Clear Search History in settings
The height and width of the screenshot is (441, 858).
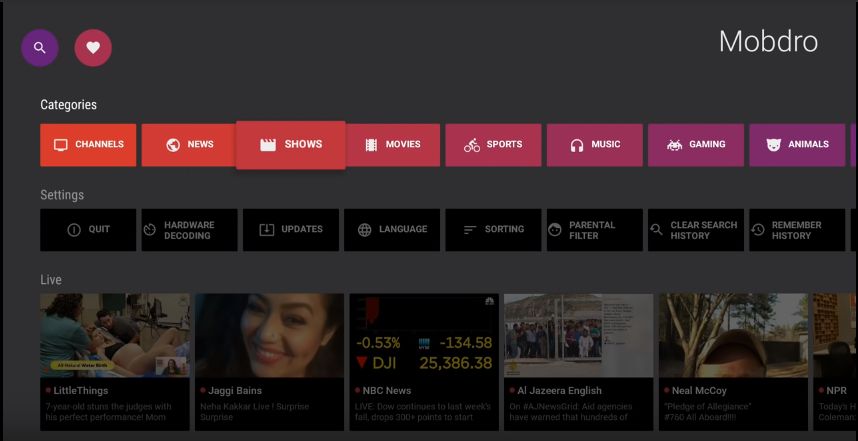[x=695, y=230]
